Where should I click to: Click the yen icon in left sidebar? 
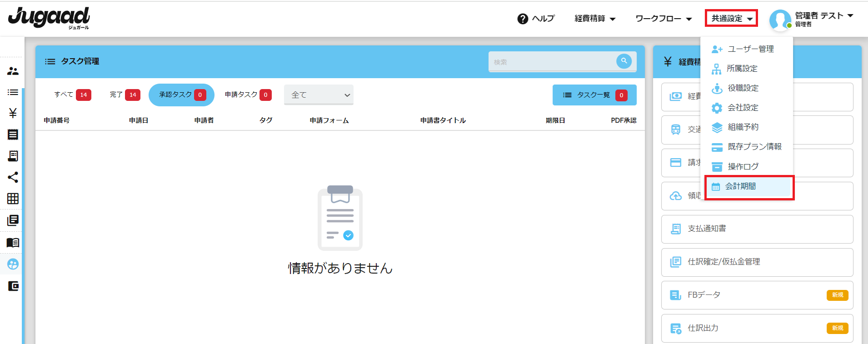(x=13, y=113)
